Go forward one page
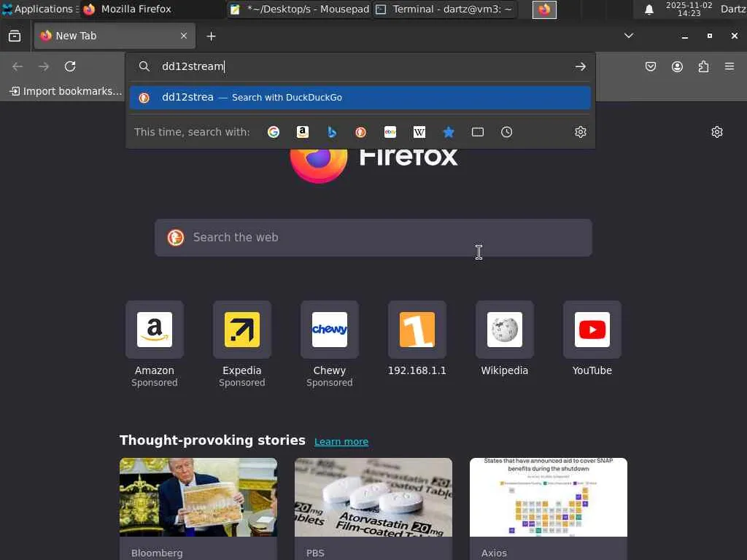The height and width of the screenshot is (560, 747). [x=44, y=66]
